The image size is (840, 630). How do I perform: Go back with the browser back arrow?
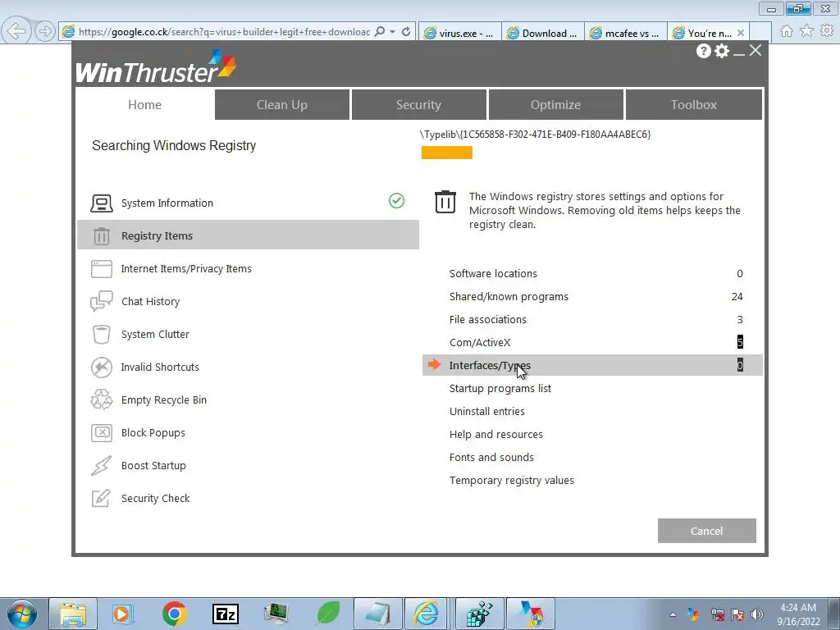click(16, 31)
